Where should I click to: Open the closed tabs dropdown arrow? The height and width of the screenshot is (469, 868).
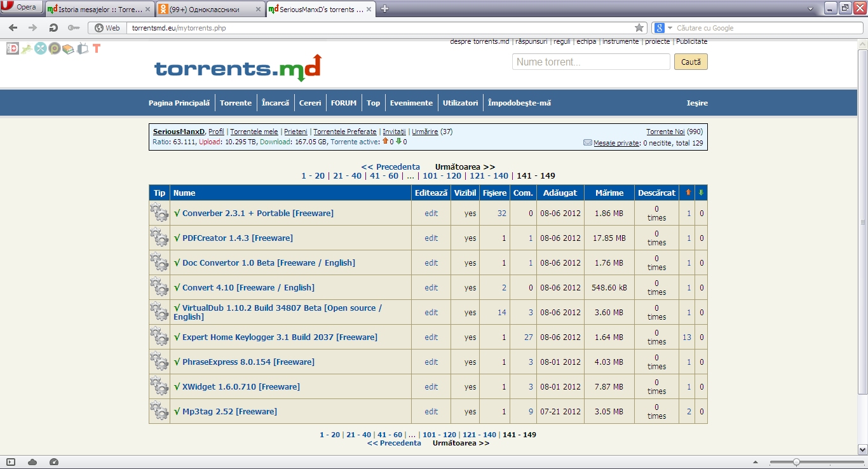click(810, 9)
